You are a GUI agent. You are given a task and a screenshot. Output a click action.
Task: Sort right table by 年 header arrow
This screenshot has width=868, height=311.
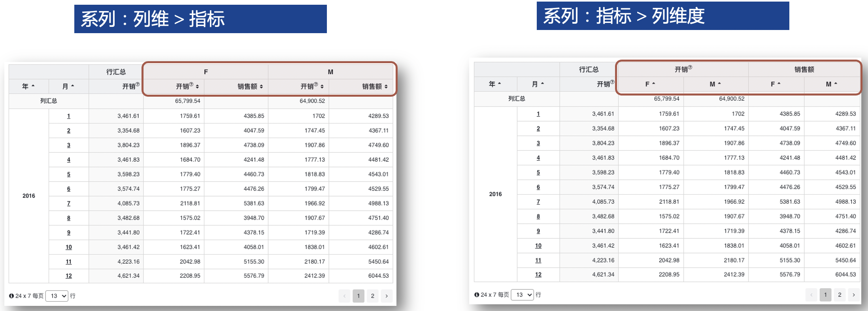500,84
